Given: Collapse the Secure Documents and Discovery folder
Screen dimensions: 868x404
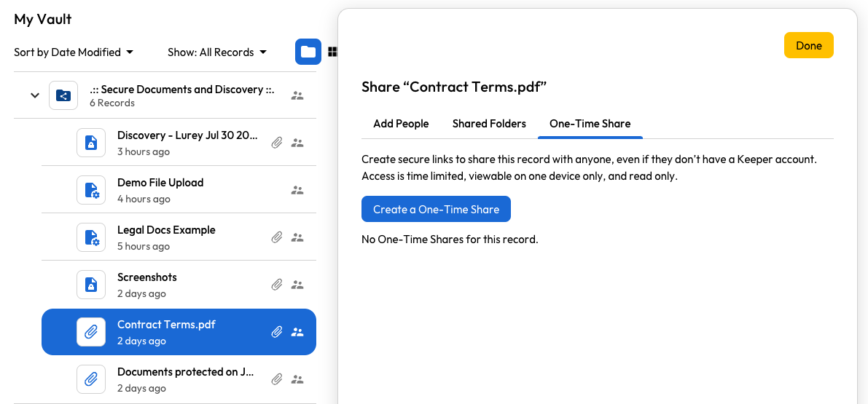Looking at the screenshot, I should (x=34, y=95).
